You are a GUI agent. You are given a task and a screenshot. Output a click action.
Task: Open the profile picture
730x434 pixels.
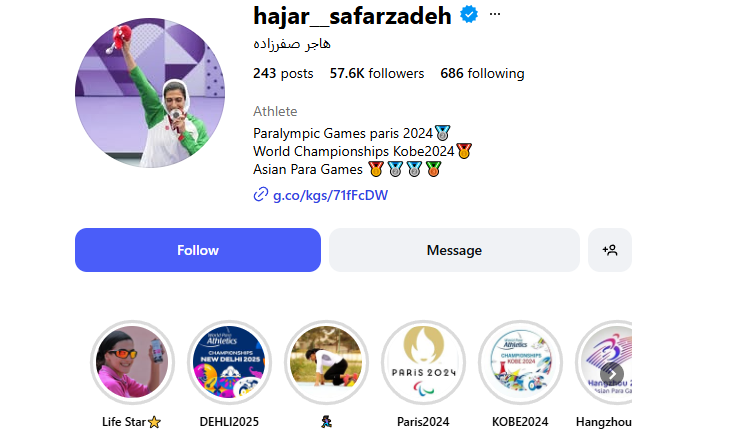(150, 93)
